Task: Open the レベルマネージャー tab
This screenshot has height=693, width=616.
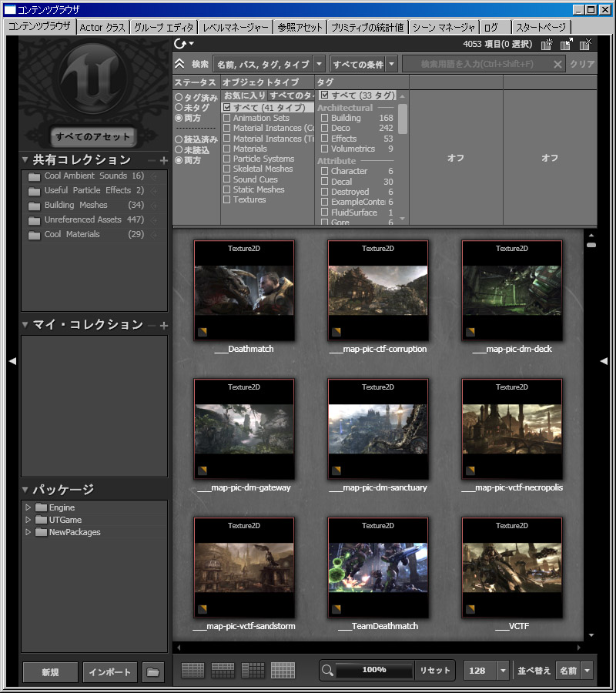Action: pyautogui.click(x=236, y=27)
